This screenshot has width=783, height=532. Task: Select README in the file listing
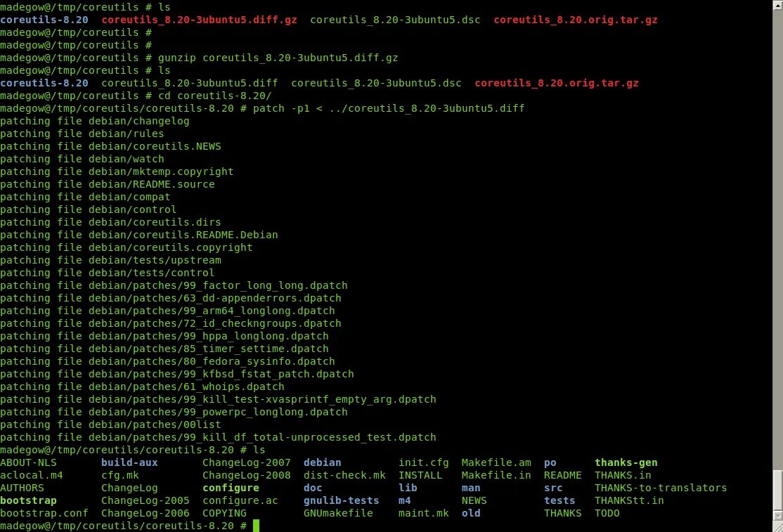[563, 475]
